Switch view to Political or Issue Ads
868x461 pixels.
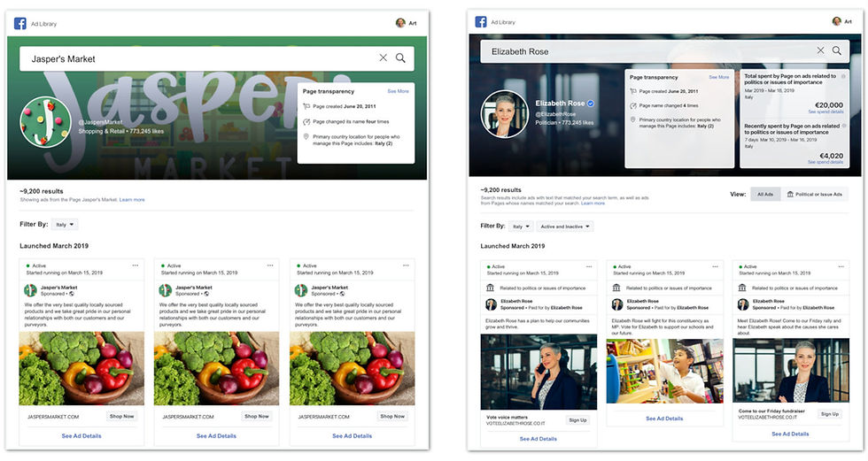814,194
